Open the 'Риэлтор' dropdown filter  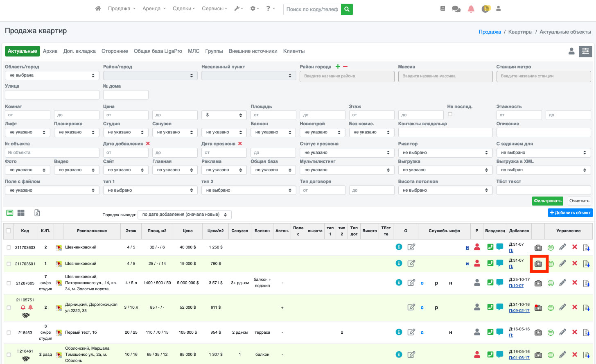pos(445,152)
